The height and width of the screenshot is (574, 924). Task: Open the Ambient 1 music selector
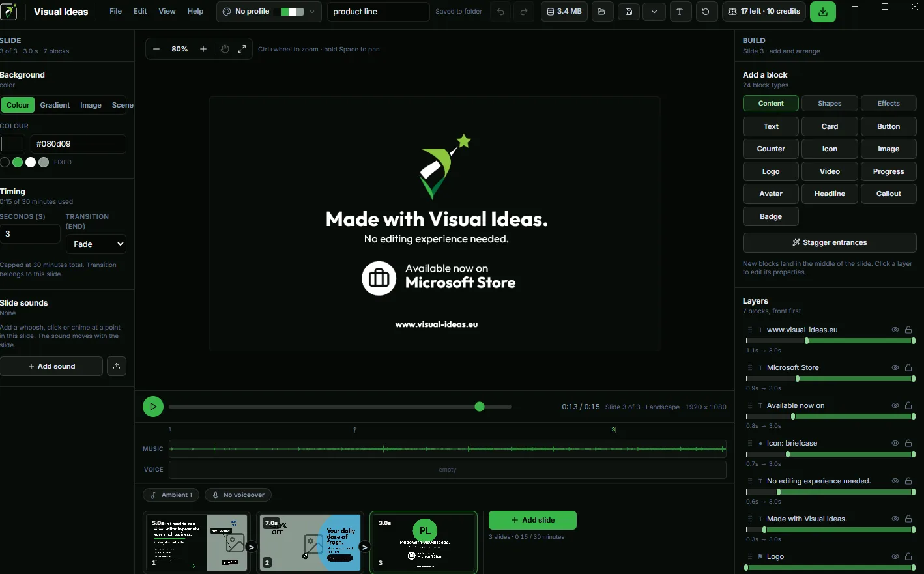pyautogui.click(x=171, y=495)
